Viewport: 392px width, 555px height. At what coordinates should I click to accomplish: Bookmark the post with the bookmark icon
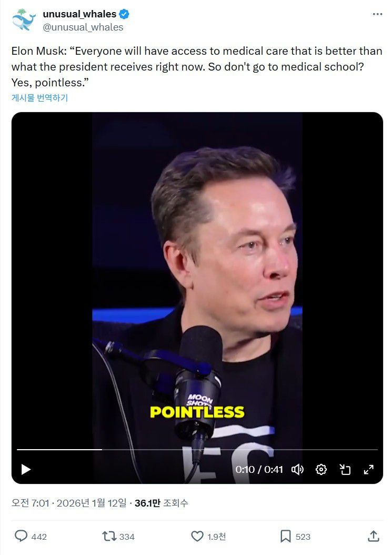tap(285, 536)
